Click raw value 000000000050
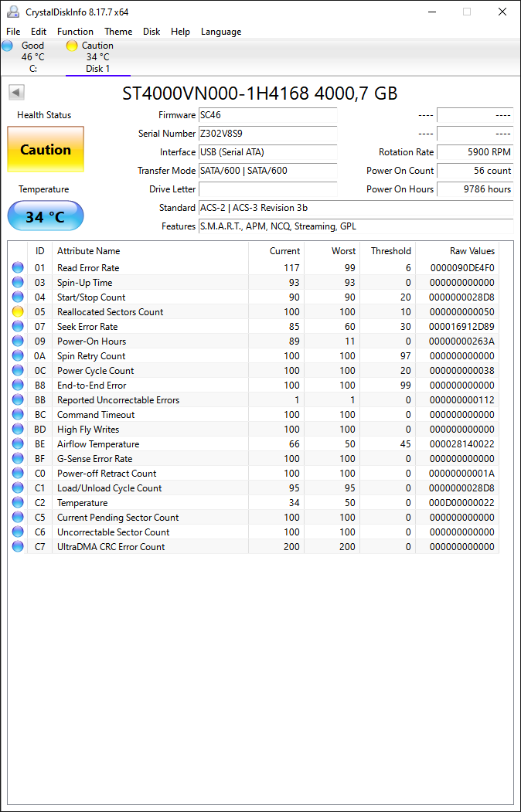The image size is (521, 812). 462,312
